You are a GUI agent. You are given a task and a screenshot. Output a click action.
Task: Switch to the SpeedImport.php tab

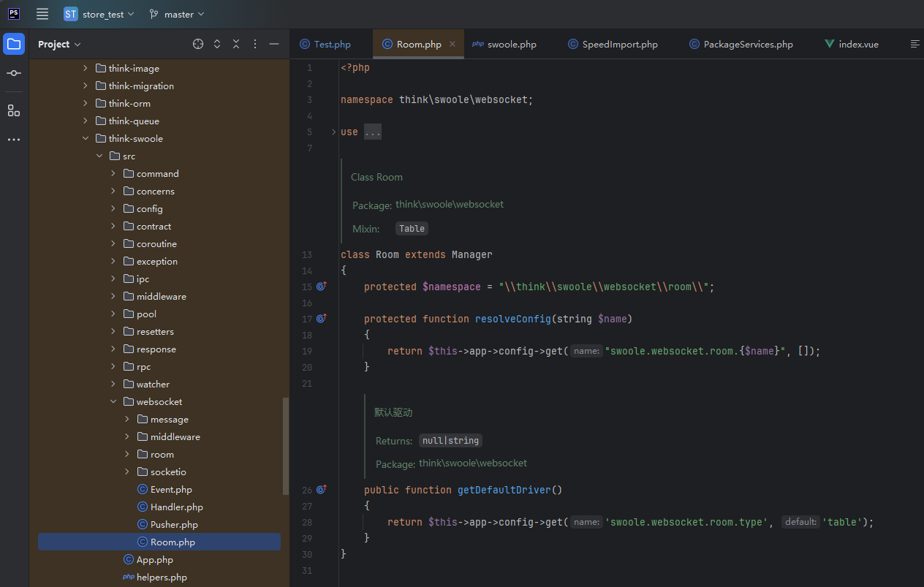613,44
